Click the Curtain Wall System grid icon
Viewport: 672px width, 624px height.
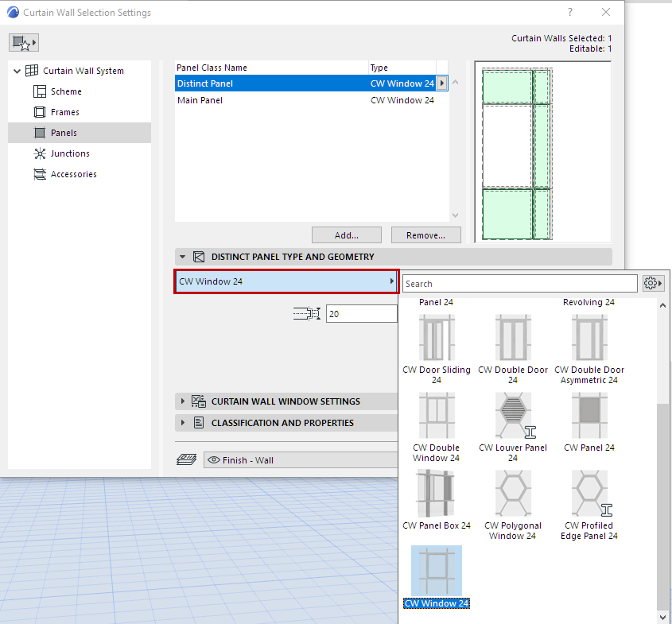[32, 71]
